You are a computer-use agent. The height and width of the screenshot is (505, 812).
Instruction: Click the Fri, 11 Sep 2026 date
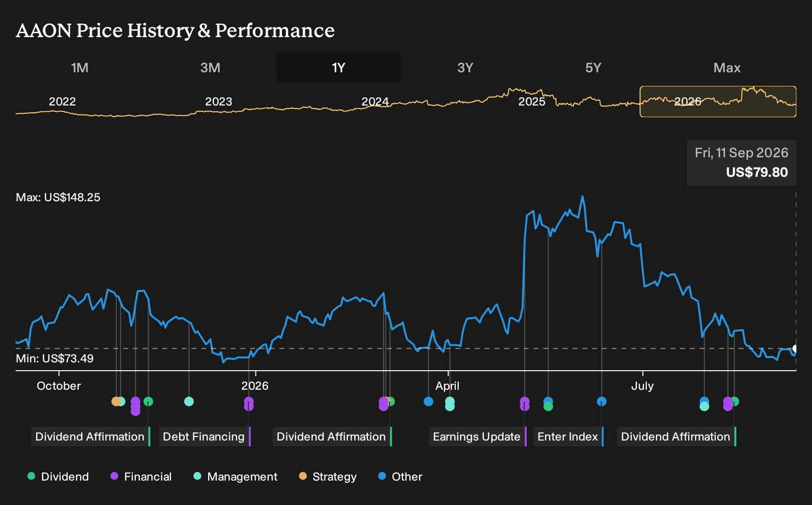click(x=742, y=153)
